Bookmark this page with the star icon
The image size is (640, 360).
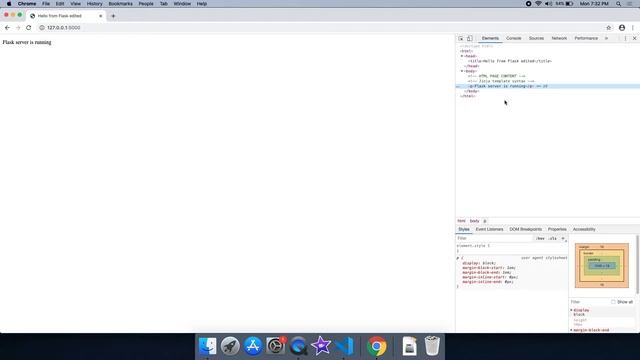click(x=609, y=28)
